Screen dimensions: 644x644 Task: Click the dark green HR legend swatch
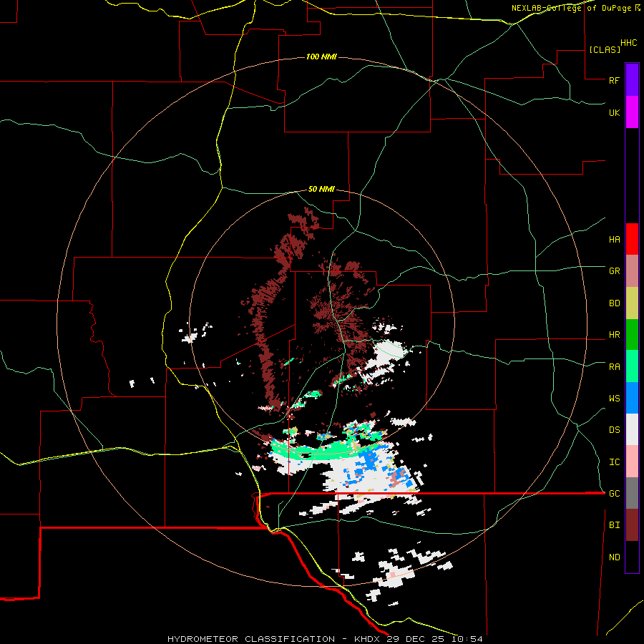pos(632,335)
